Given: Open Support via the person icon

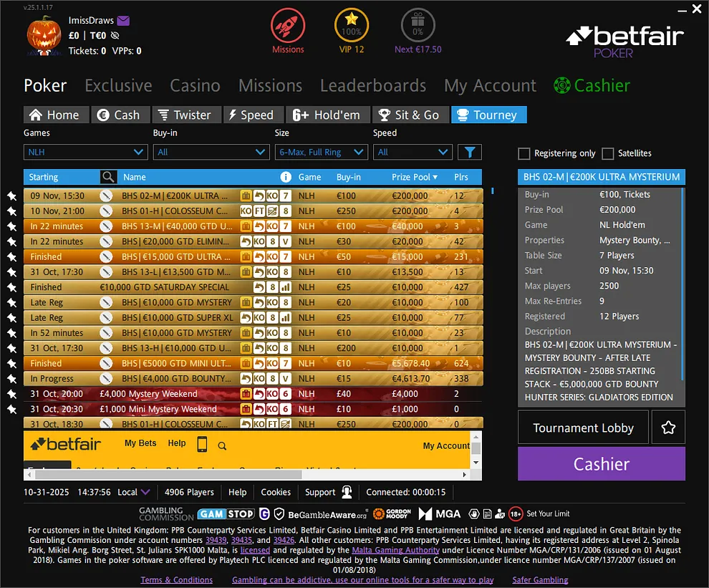Looking at the screenshot, I should 347,492.
